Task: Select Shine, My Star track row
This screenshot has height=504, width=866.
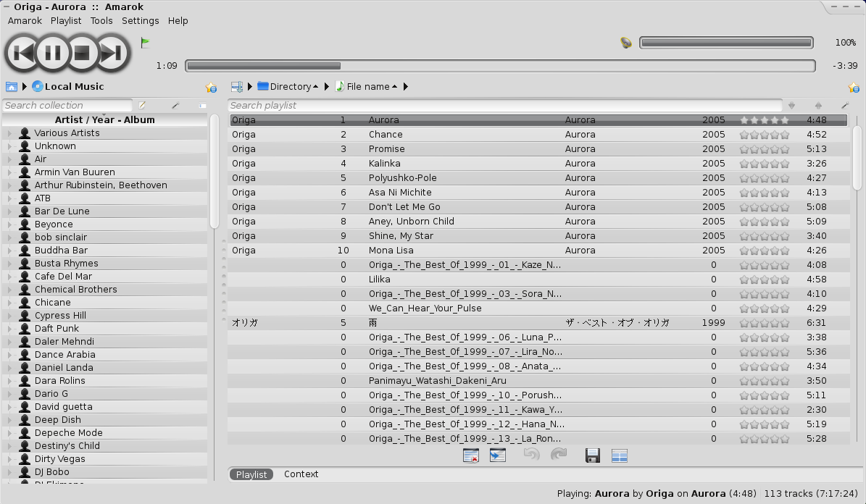Action: 538,236
